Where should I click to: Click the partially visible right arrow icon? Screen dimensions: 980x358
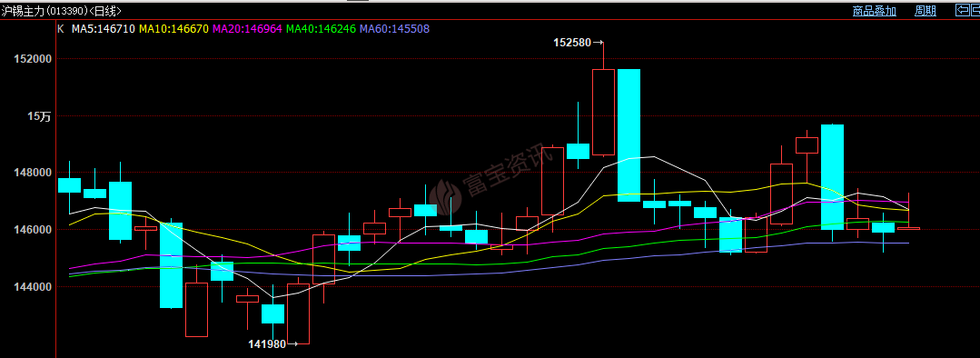click(x=975, y=10)
